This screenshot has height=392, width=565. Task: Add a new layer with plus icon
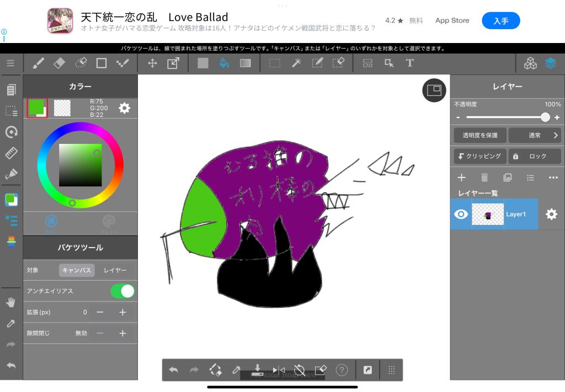click(462, 178)
